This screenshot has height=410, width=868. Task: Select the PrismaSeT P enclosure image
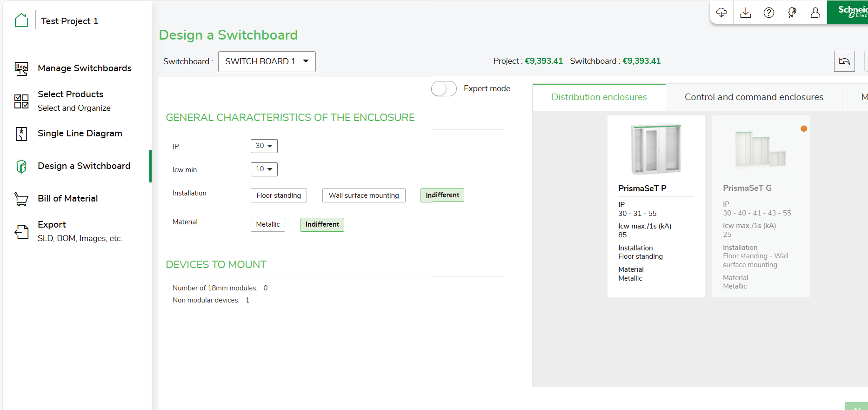click(656, 149)
